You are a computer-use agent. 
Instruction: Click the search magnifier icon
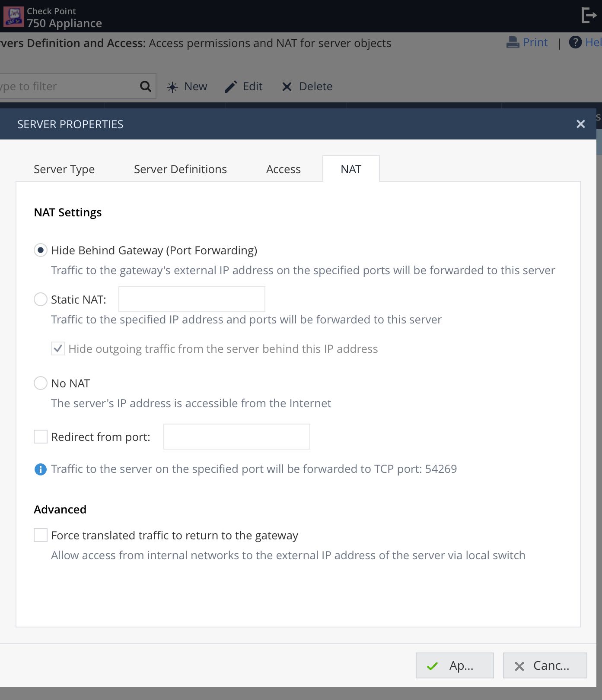[146, 86]
